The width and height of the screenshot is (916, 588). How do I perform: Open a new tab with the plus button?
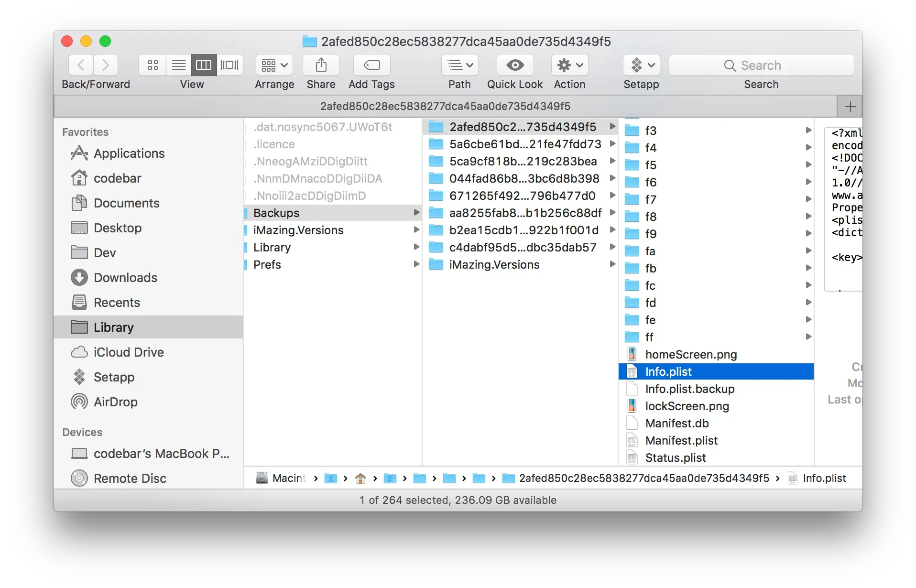(850, 106)
